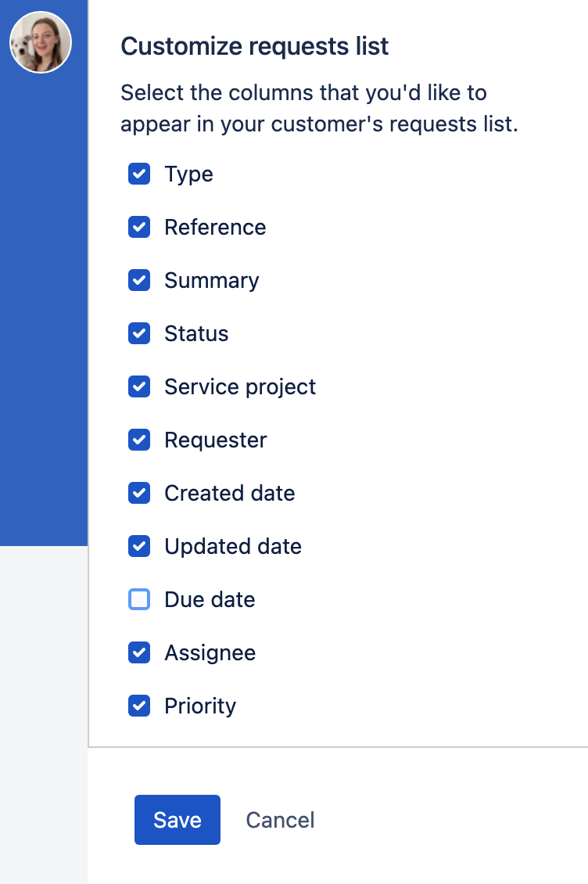Click the Due date label text
The image size is (588, 884).
pyautogui.click(x=210, y=599)
